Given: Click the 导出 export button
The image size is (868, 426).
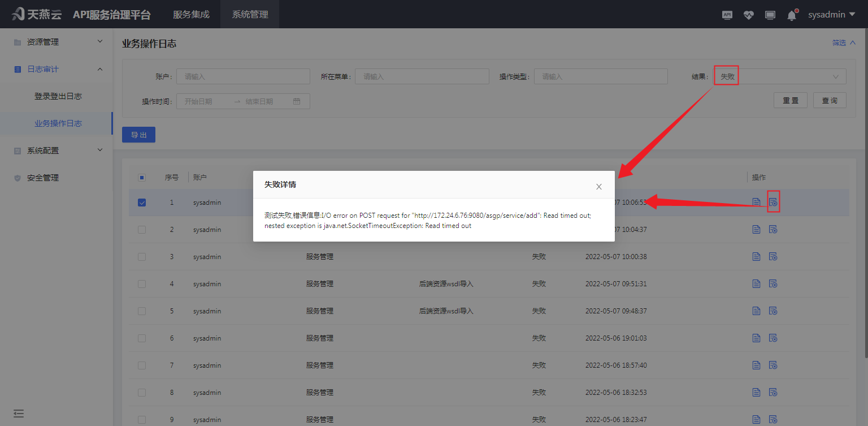Looking at the screenshot, I should point(138,135).
